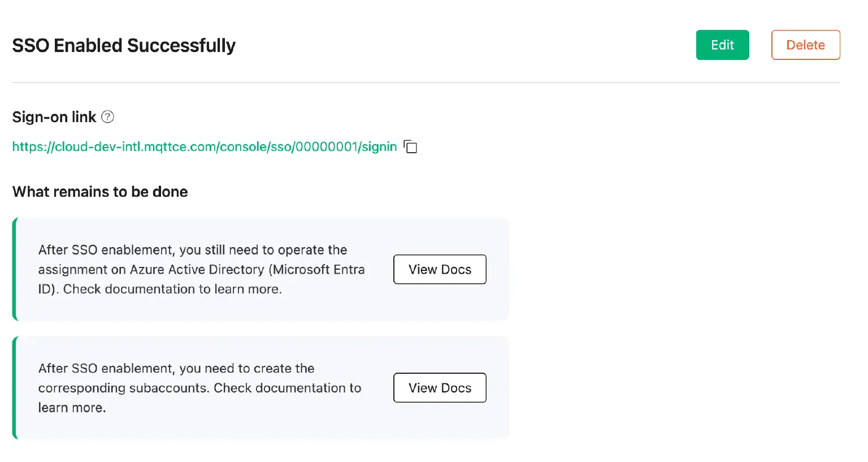Image resolution: width=868 pixels, height=462 pixels.
Task: Click the Delete button
Action: 805,45
